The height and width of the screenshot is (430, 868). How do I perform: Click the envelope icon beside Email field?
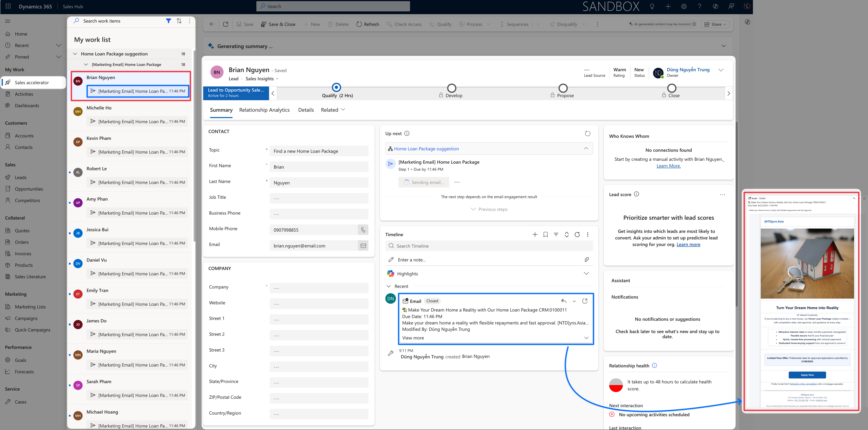363,245
